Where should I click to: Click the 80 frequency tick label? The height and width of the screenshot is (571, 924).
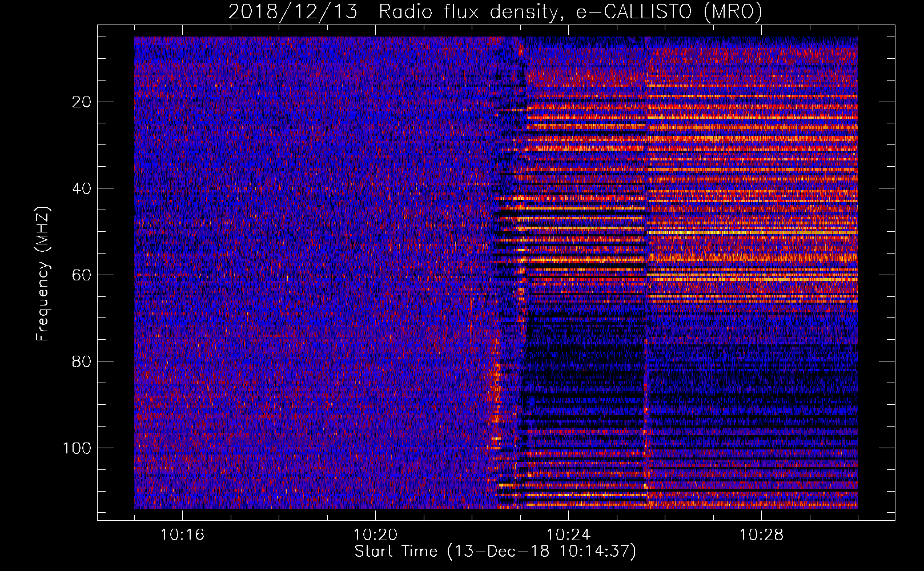[82, 361]
